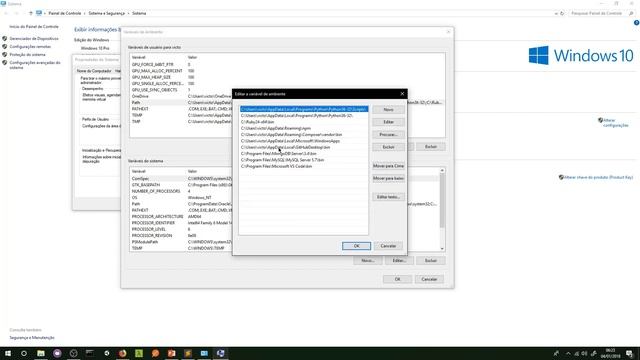Screen dimensions: 640x360
Task: Show hidden system tray icons
Action: tap(568, 353)
